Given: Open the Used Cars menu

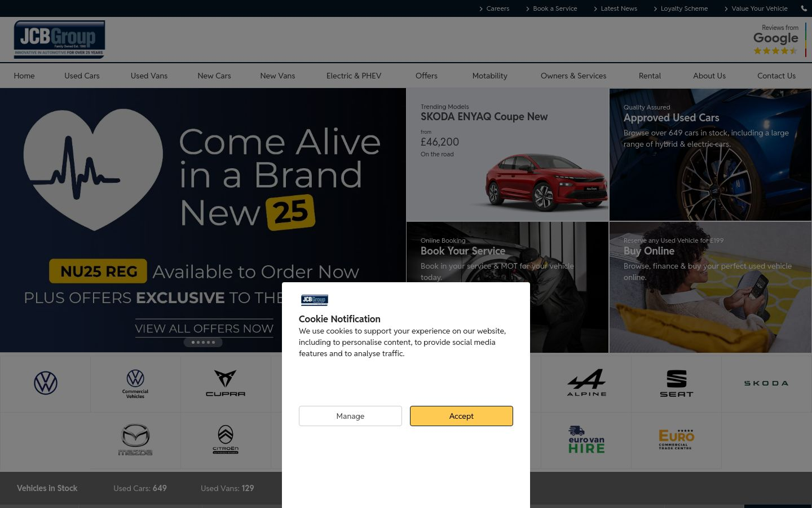Looking at the screenshot, I should (x=82, y=76).
